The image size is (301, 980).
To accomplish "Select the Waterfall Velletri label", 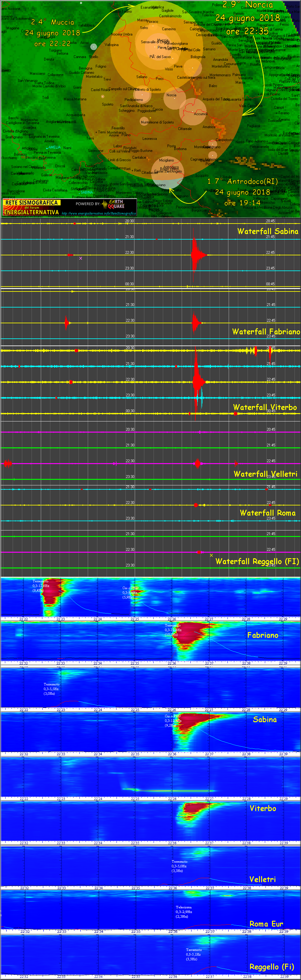I will click(x=265, y=474).
